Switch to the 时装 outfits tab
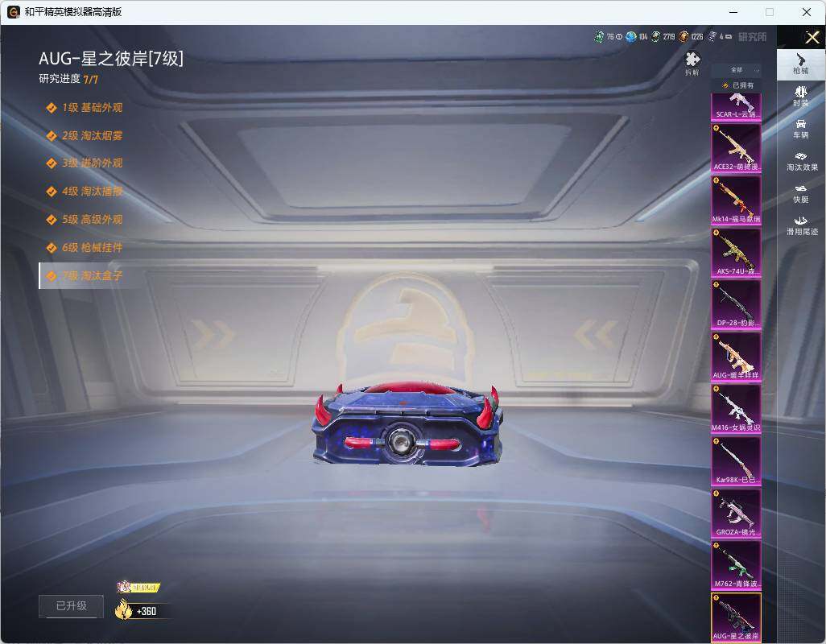The width and height of the screenshot is (826, 644). click(801, 97)
